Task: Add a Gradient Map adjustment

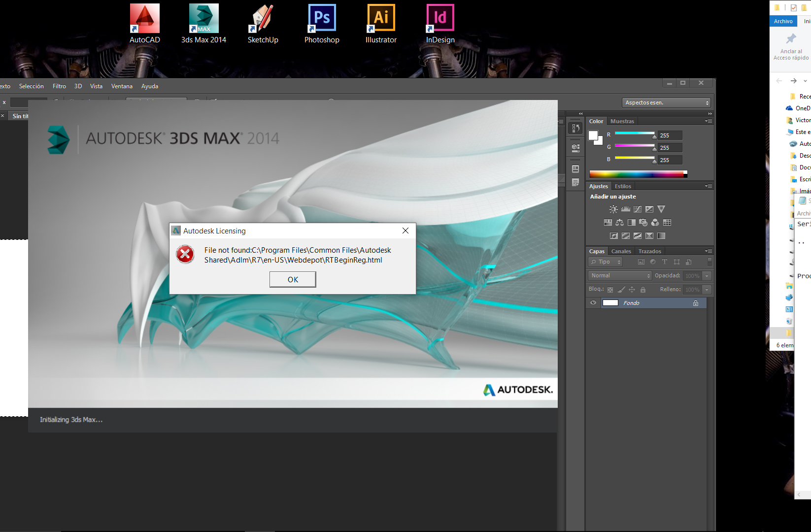Action: 661,236
